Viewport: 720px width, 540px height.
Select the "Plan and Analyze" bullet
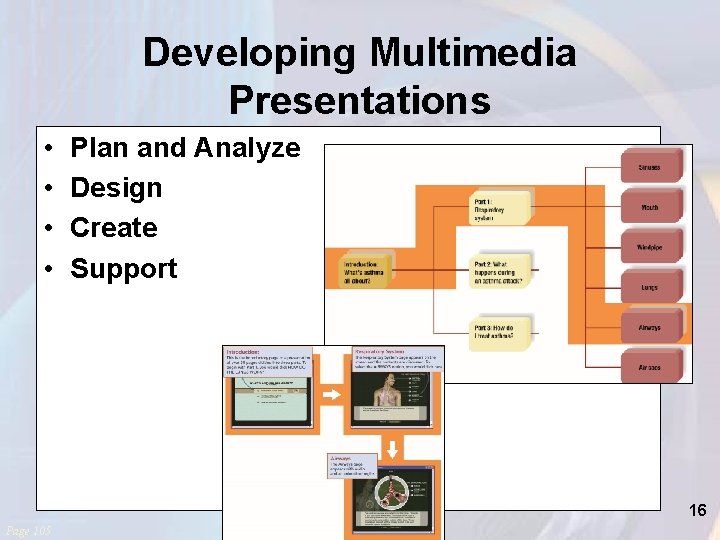pos(185,148)
